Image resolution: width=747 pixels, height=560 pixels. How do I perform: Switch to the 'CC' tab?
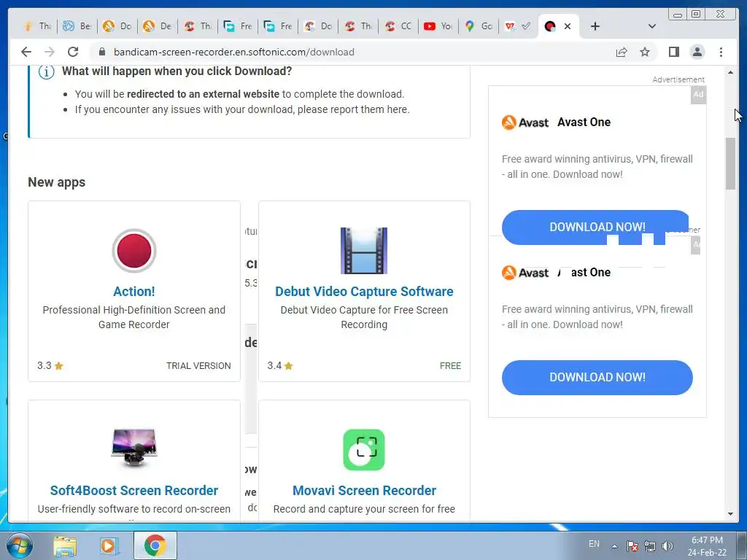pyautogui.click(x=398, y=26)
